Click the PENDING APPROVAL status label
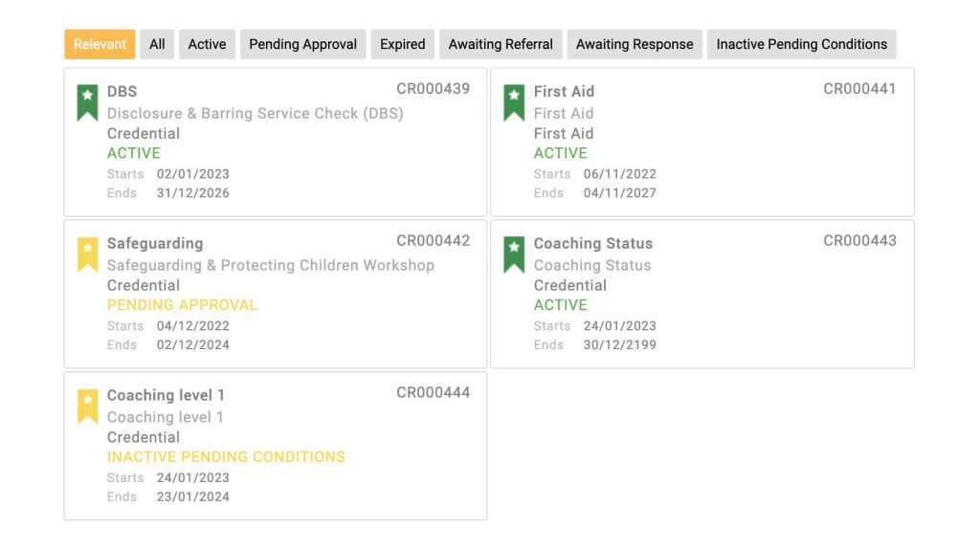 182,305
